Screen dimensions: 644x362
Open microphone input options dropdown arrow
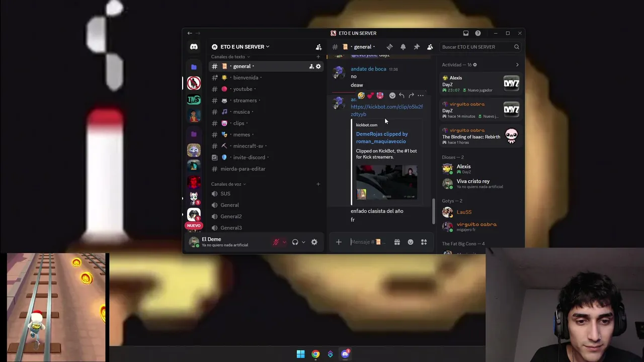pos(284,242)
